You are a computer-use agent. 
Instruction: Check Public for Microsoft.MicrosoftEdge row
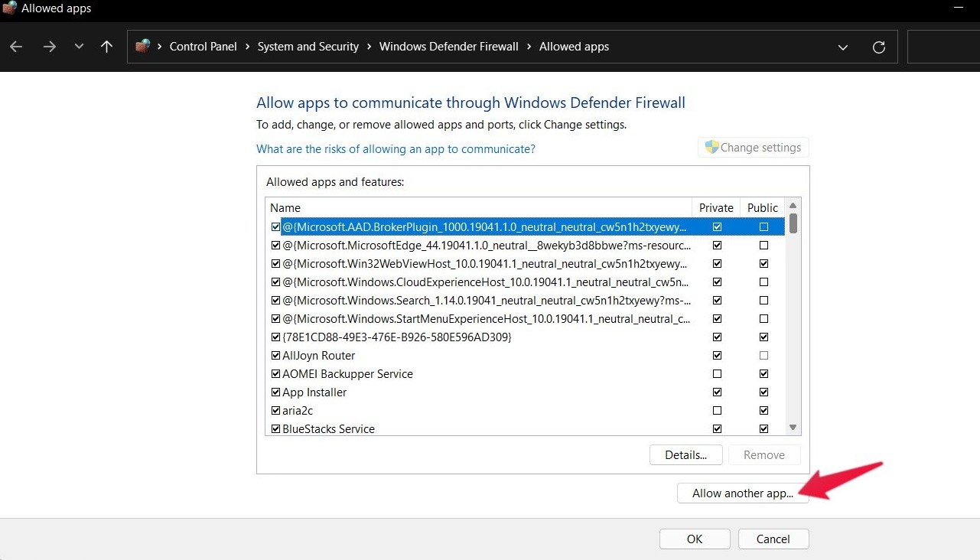click(x=763, y=246)
